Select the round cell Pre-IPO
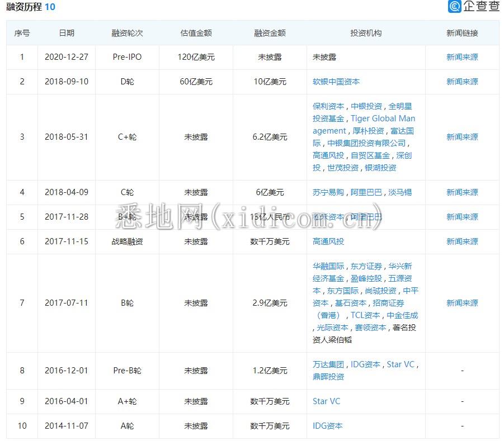The width and height of the screenshot is (504, 441). [x=127, y=57]
